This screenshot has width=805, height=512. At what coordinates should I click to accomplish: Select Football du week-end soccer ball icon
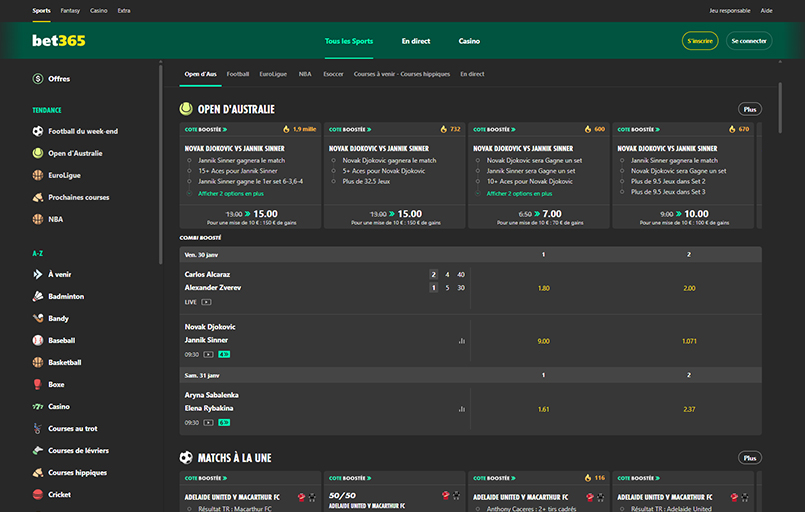coord(37,131)
